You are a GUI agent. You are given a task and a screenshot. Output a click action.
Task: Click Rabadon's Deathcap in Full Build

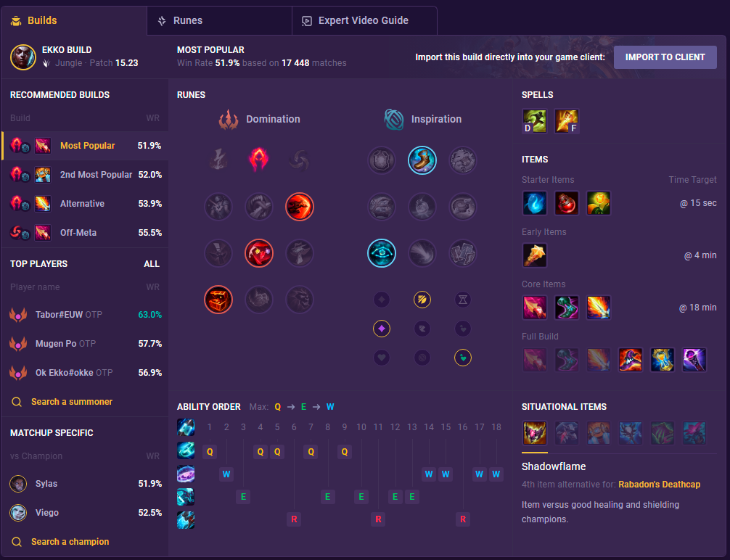click(x=631, y=359)
